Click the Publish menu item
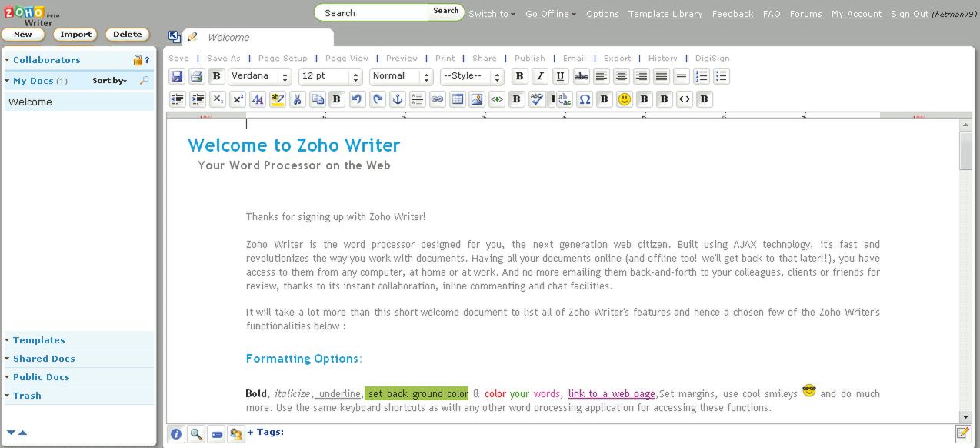Viewport: 980px width, 448px height. click(x=530, y=59)
